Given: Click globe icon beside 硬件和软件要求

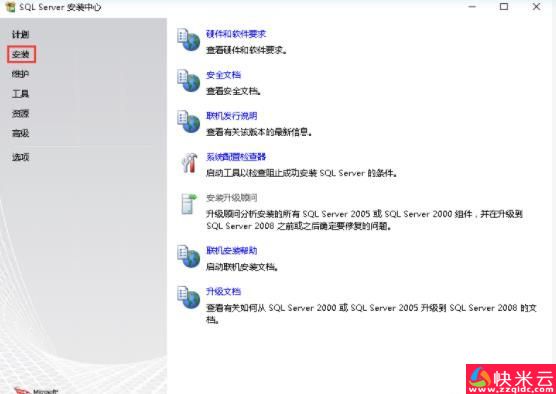Looking at the screenshot, I should click(188, 39).
